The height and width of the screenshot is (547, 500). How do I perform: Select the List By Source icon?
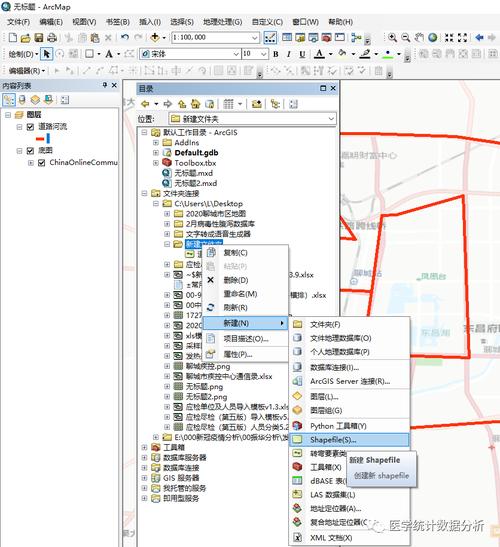click(22, 100)
